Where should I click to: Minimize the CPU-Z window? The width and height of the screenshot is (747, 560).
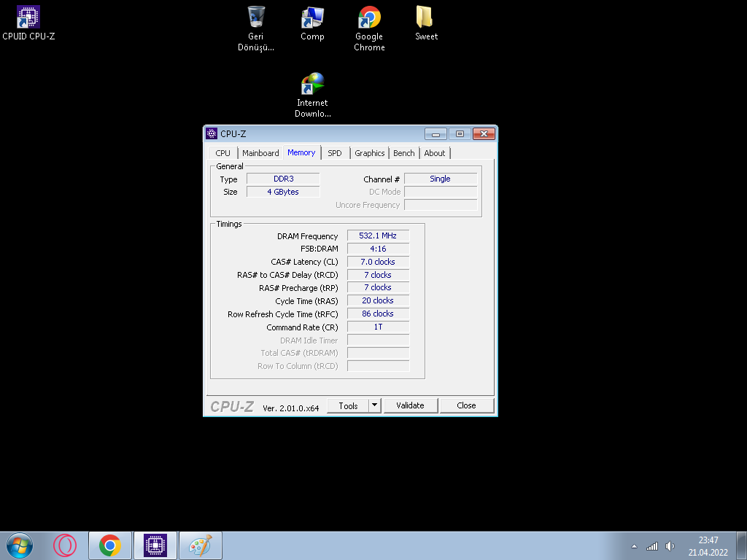[x=436, y=134]
